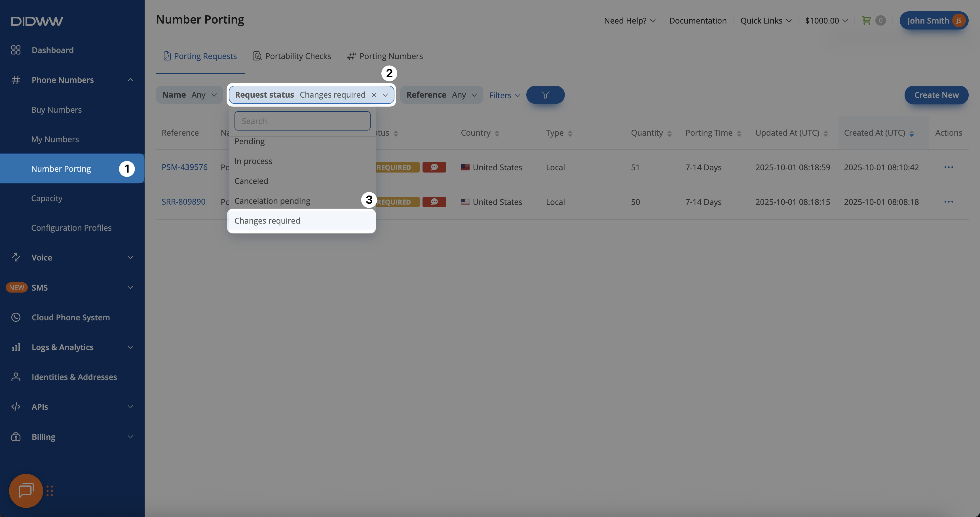Open actions ellipsis for PSM-439576
Viewport: 980px width, 517px height.
click(949, 167)
